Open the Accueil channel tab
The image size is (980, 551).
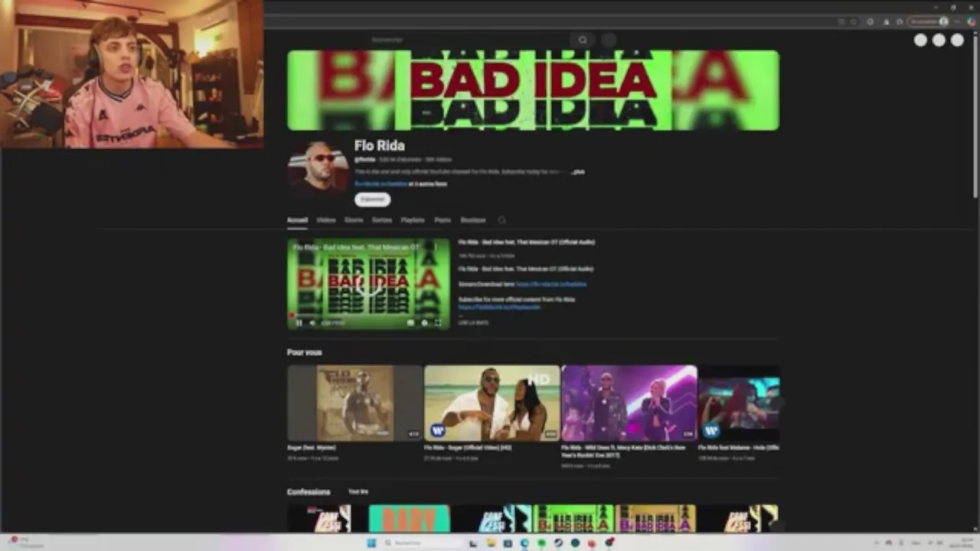pyautogui.click(x=297, y=220)
